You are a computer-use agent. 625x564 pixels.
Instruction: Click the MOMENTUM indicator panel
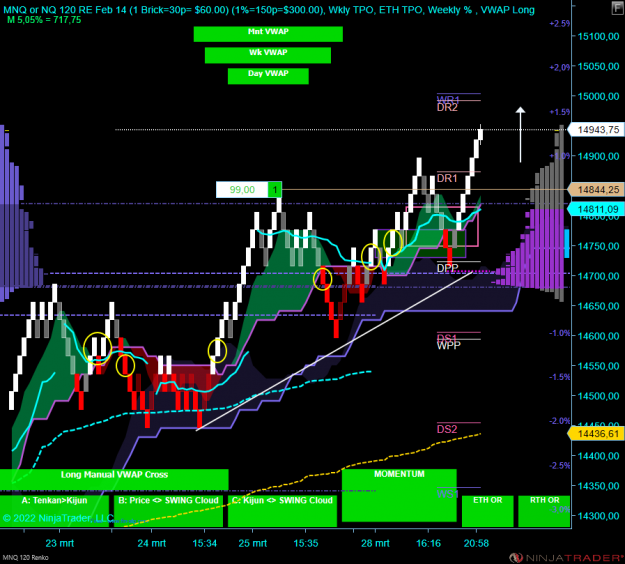pyautogui.click(x=399, y=495)
